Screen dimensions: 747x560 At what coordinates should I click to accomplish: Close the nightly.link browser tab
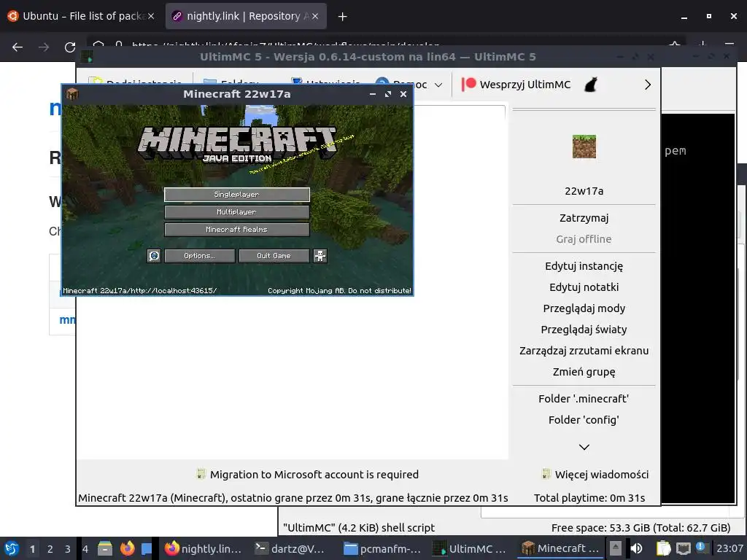315,16
